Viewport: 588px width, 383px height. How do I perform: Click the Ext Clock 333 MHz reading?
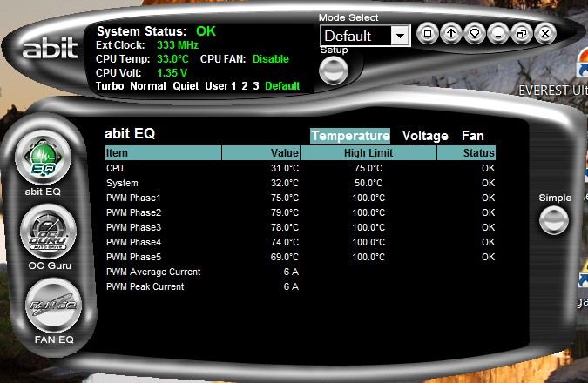coord(178,45)
